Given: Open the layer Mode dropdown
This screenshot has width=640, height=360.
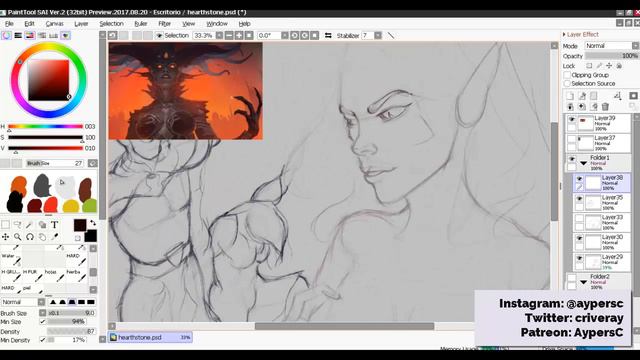Looking at the screenshot, I should click(x=636, y=46).
